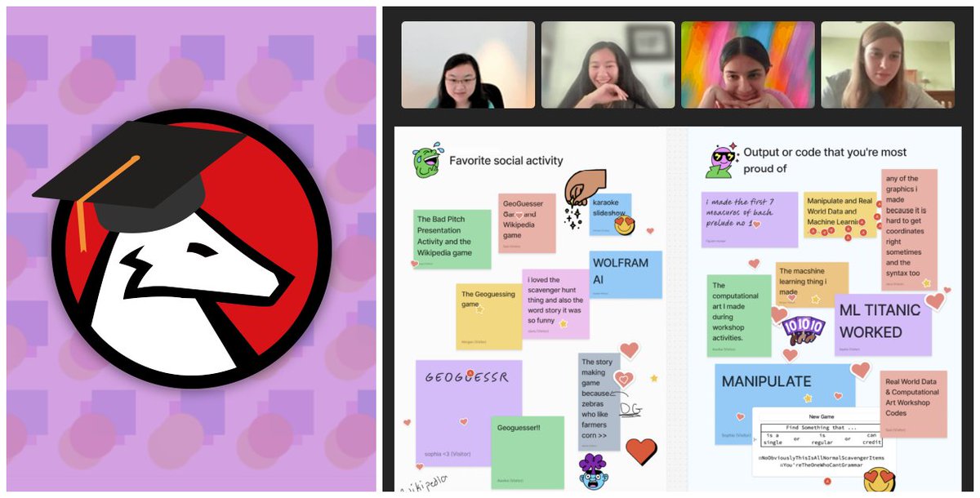Select the Manipulate and Real World Data note
This screenshot has width=980, height=498.
pyautogui.click(x=842, y=216)
